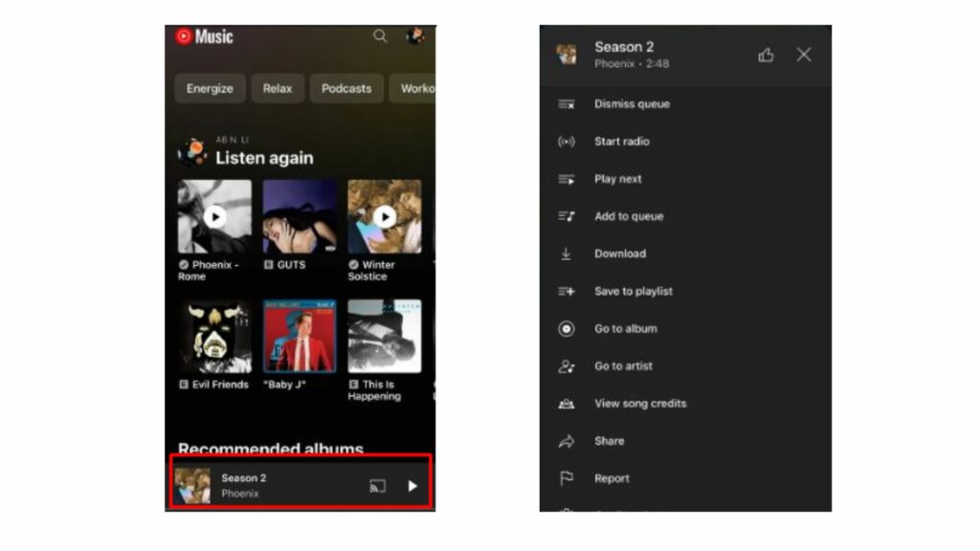Open search with the magnifier icon
Image resolution: width=980 pixels, height=551 pixels.
pyautogui.click(x=380, y=36)
